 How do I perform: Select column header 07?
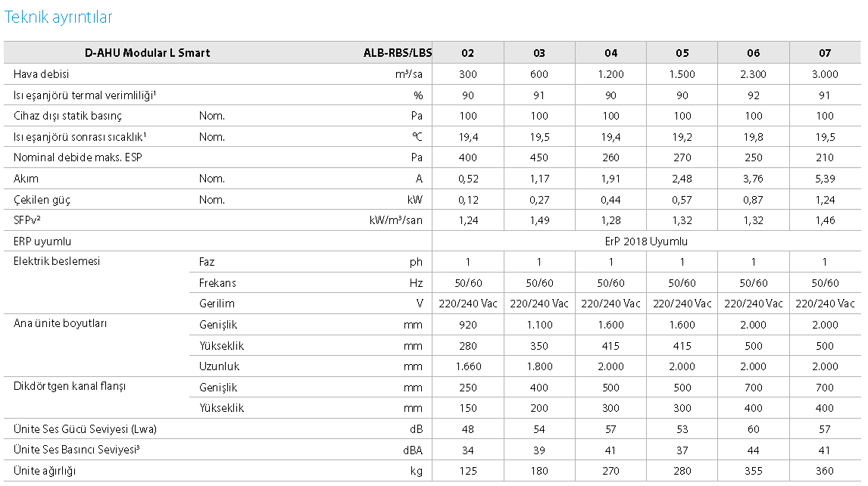[825, 53]
